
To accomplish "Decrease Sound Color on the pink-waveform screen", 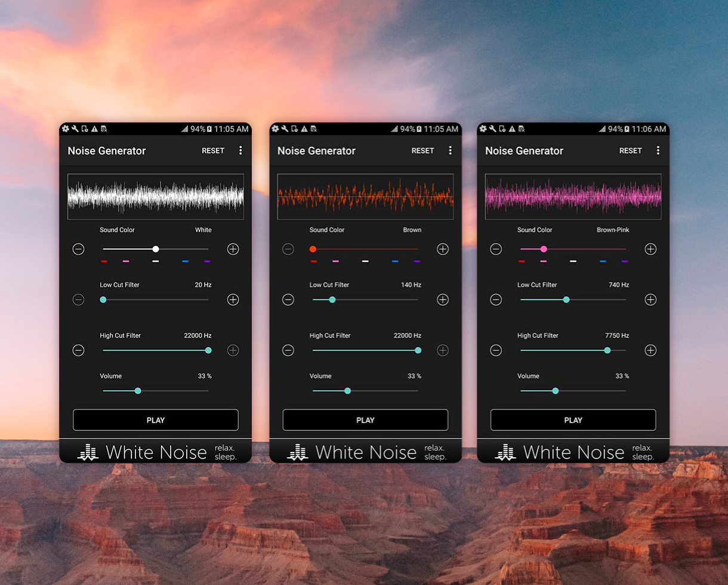I will (496, 249).
